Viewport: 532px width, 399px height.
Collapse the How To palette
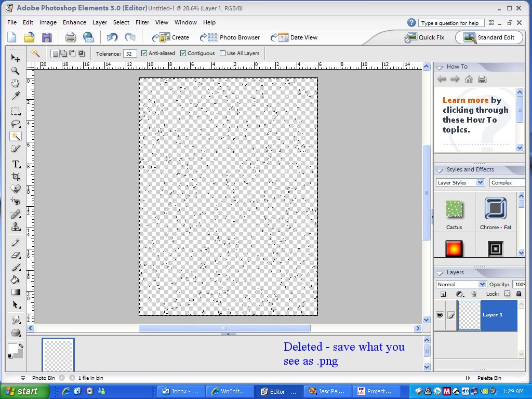440,67
